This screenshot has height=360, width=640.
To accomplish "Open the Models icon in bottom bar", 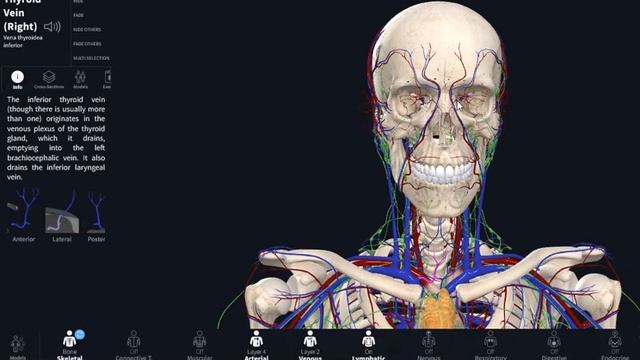I will (x=18, y=347).
